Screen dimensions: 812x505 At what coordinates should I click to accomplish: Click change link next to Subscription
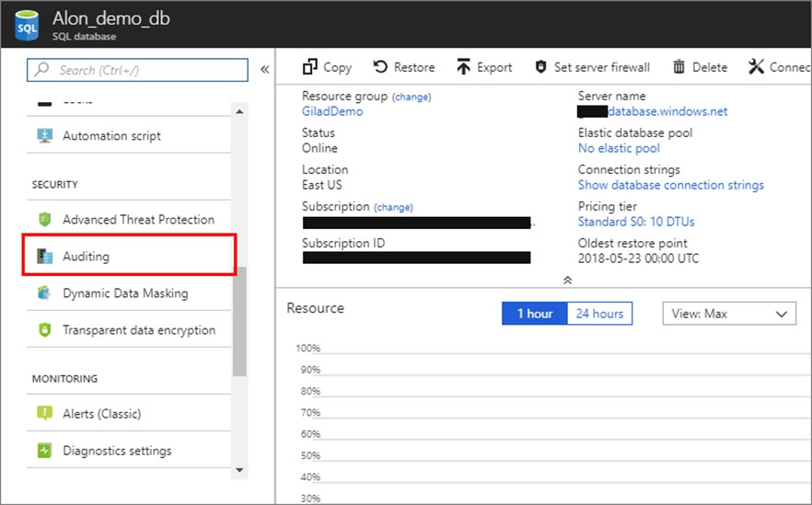point(394,208)
